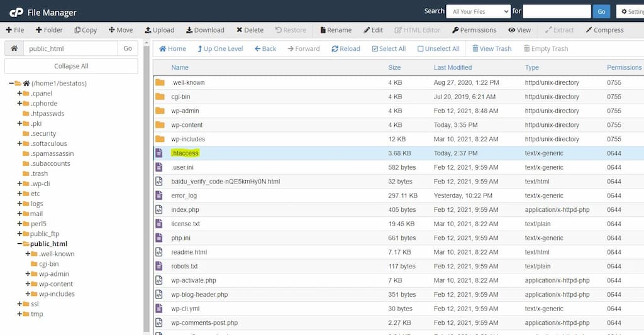This screenshot has height=335, width=644.
Task: Select .trash folder in tree
Action: coord(40,173)
